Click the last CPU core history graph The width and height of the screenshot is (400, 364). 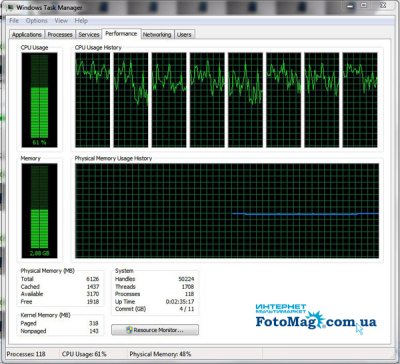pos(360,100)
